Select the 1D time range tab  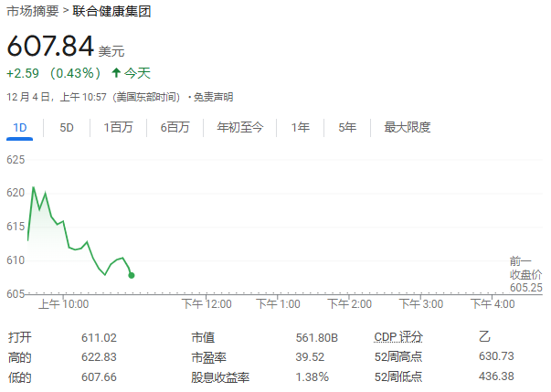20,128
